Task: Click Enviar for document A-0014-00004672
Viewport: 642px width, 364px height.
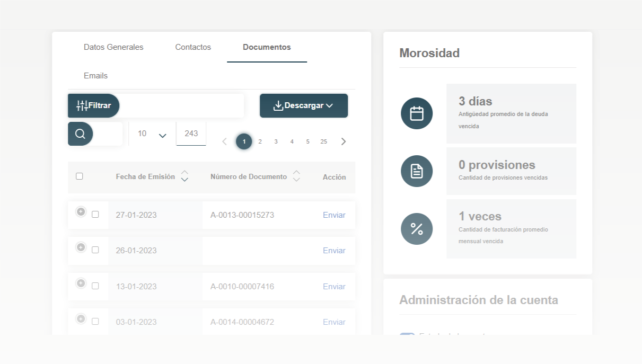Action: point(334,322)
